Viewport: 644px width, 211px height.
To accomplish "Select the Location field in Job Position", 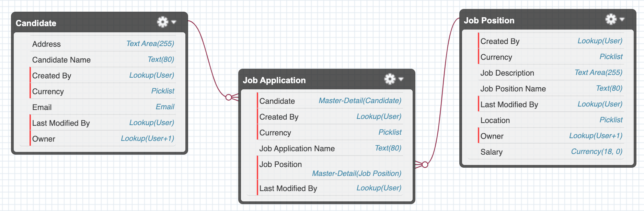I will click(x=495, y=120).
